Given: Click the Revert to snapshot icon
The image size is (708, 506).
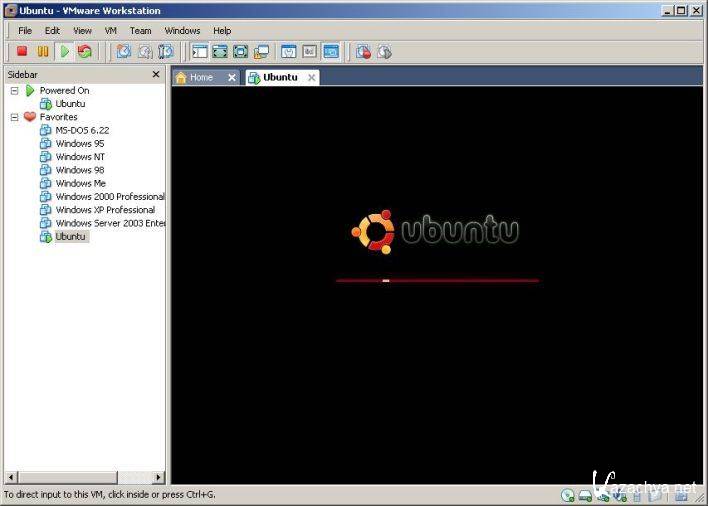Looking at the screenshot, I should pyautogui.click(x=145, y=51).
